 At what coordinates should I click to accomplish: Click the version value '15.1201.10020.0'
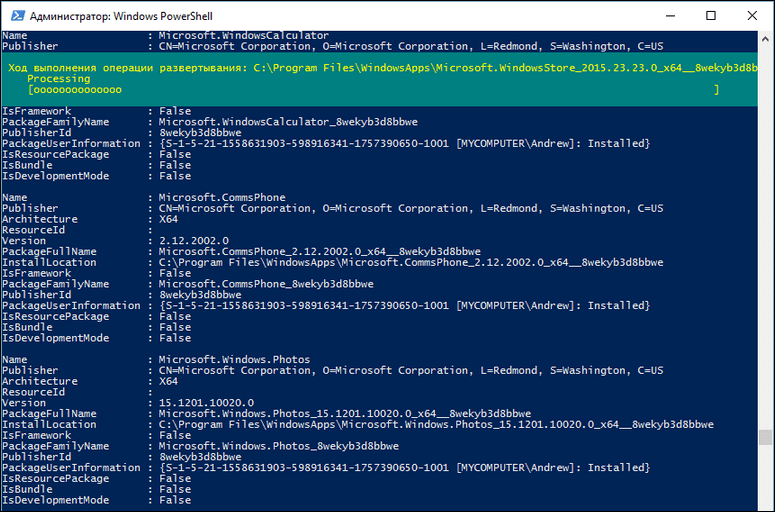(206, 403)
